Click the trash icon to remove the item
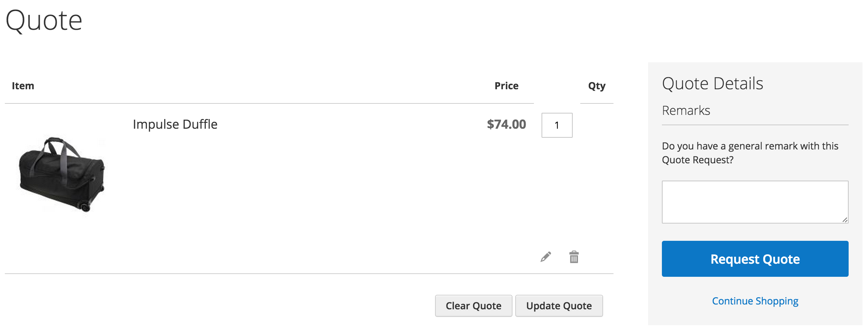 [574, 257]
